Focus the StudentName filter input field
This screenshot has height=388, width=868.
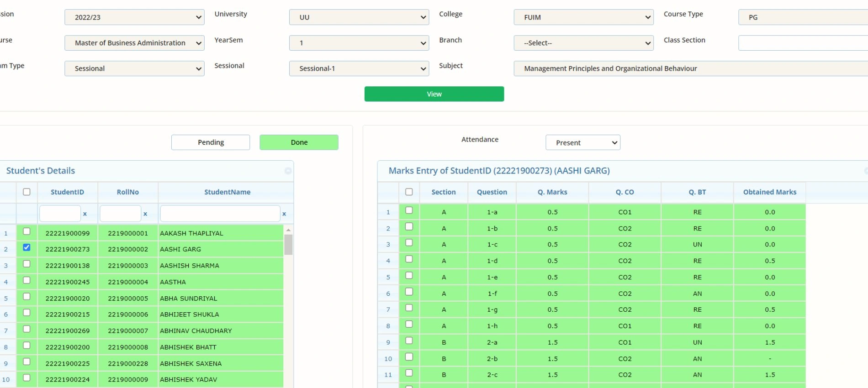coord(220,214)
